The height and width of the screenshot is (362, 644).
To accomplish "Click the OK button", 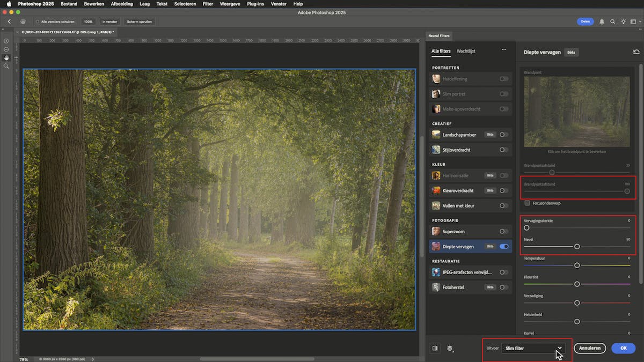I will [623, 348].
